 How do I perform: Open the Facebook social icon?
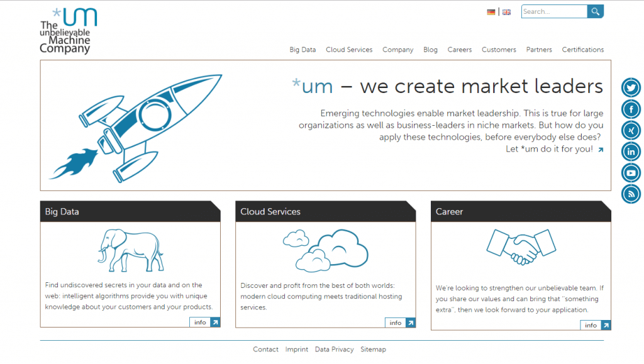coord(631,109)
